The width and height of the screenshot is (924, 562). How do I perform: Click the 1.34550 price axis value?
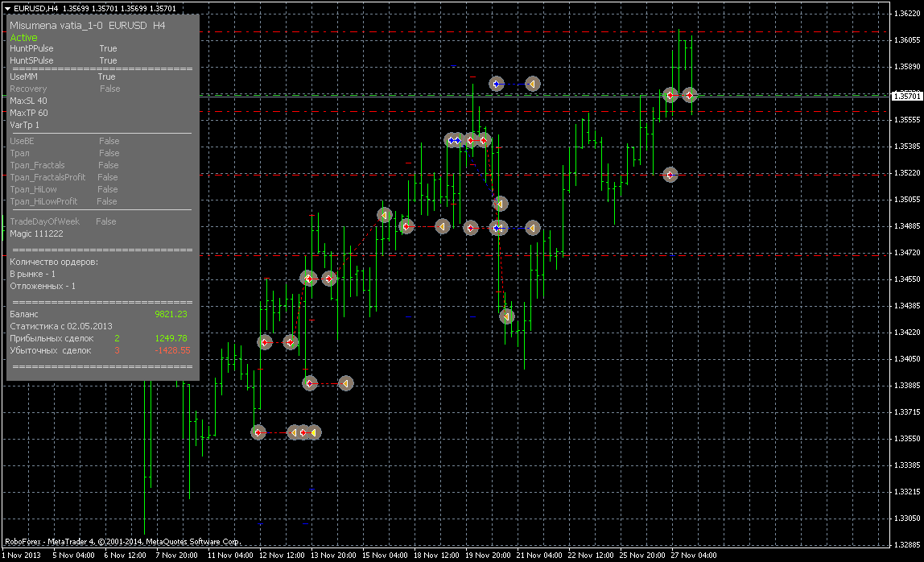pos(908,279)
